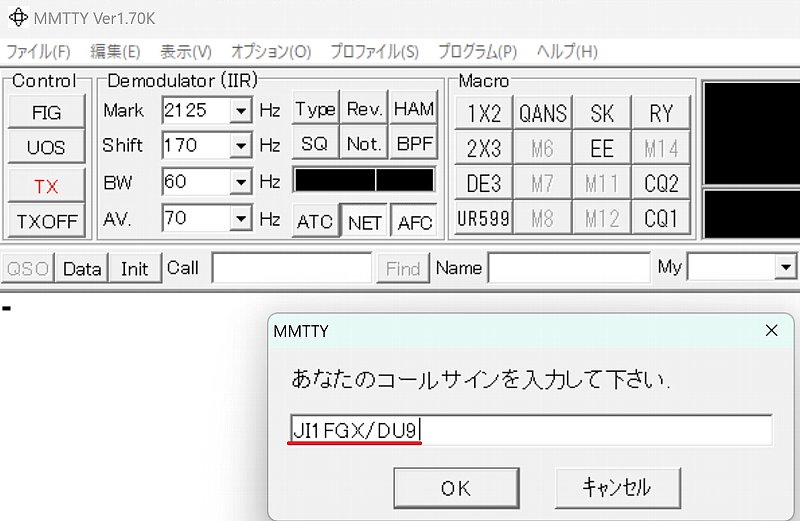
Task: Click the 1X2 macro button
Action: [x=483, y=113]
